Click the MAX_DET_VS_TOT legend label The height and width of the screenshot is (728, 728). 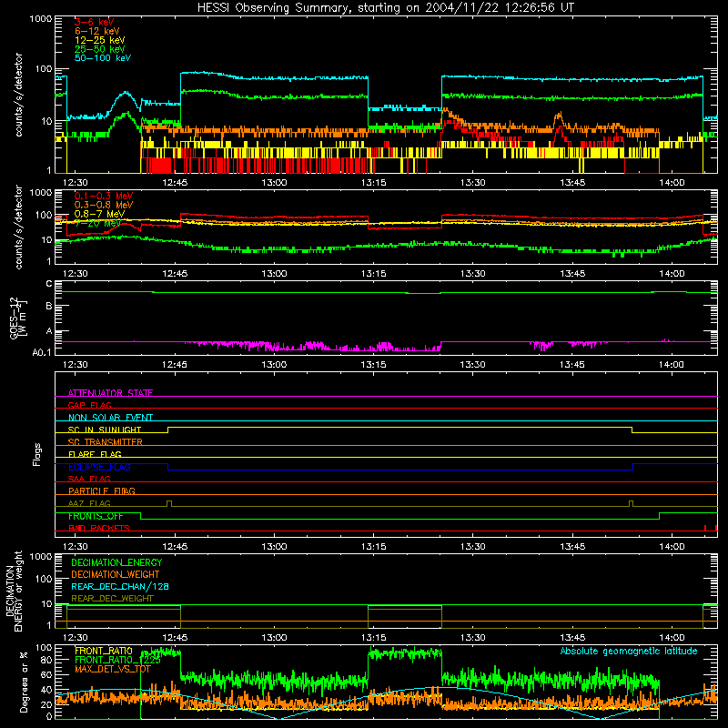112,669
